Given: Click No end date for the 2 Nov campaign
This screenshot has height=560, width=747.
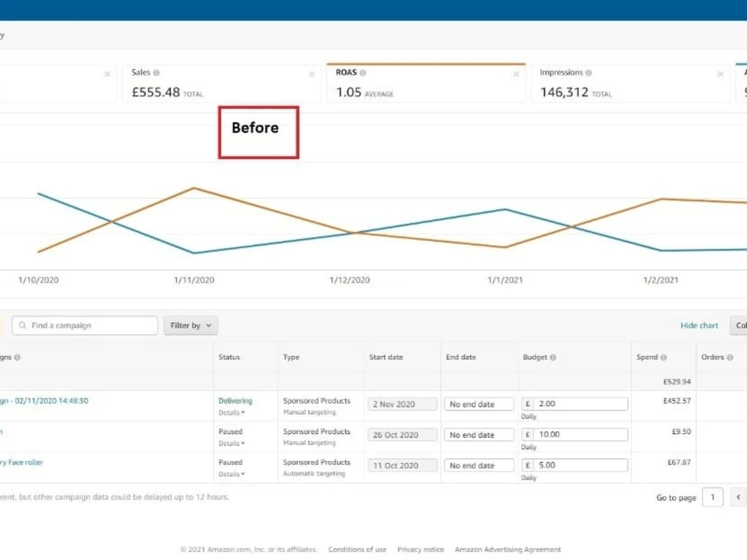Looking at the screenshot, I should coord(480,404).
